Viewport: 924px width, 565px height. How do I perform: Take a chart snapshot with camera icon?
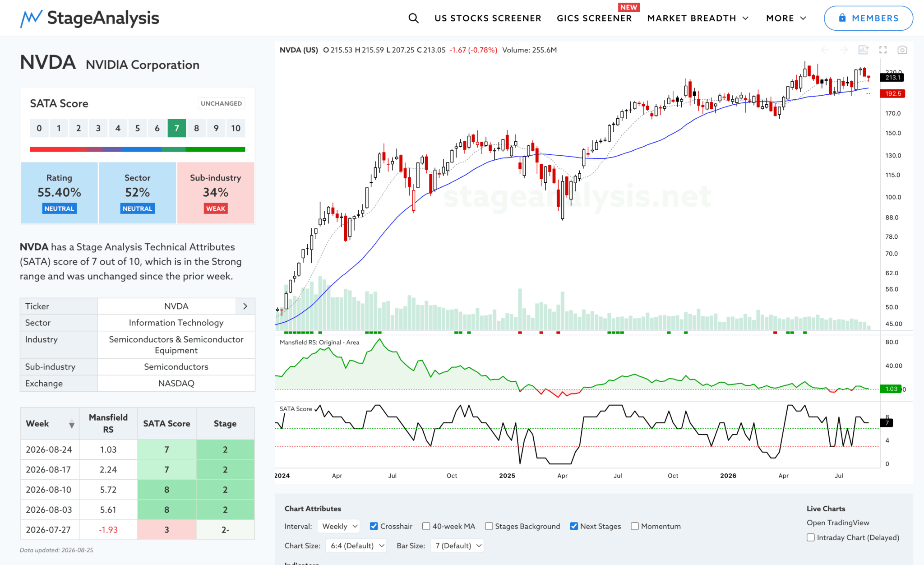[902, 50]
